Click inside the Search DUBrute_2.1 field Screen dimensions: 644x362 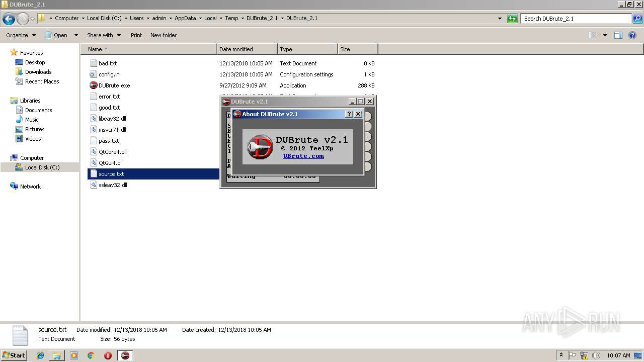pyautogui.click(x=577, y=19)
